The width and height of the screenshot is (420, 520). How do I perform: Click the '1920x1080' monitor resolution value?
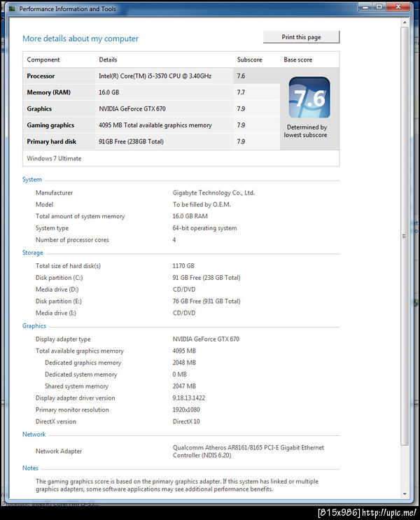[x=186, y=410]
